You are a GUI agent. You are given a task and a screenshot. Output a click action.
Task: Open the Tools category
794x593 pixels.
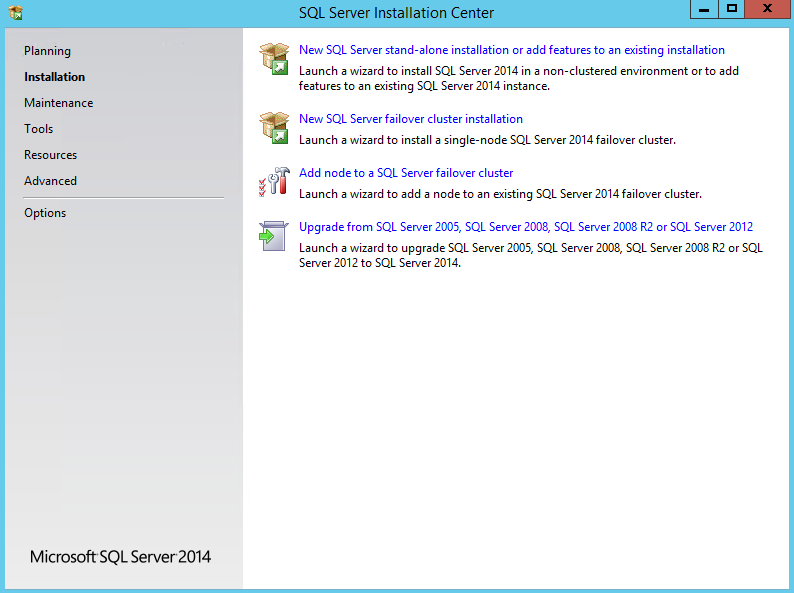[38, 129]
